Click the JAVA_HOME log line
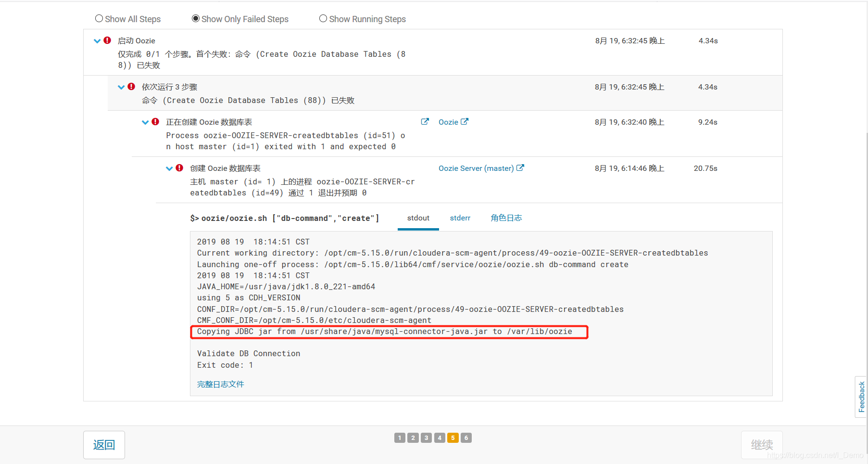The height and width of the screenshot is (464, 868). (286, 287)
